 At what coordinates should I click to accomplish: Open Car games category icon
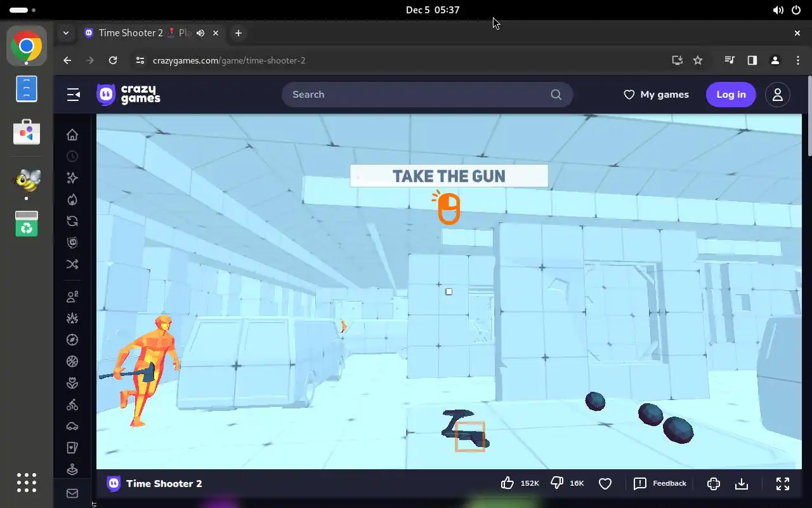(72, 426)
